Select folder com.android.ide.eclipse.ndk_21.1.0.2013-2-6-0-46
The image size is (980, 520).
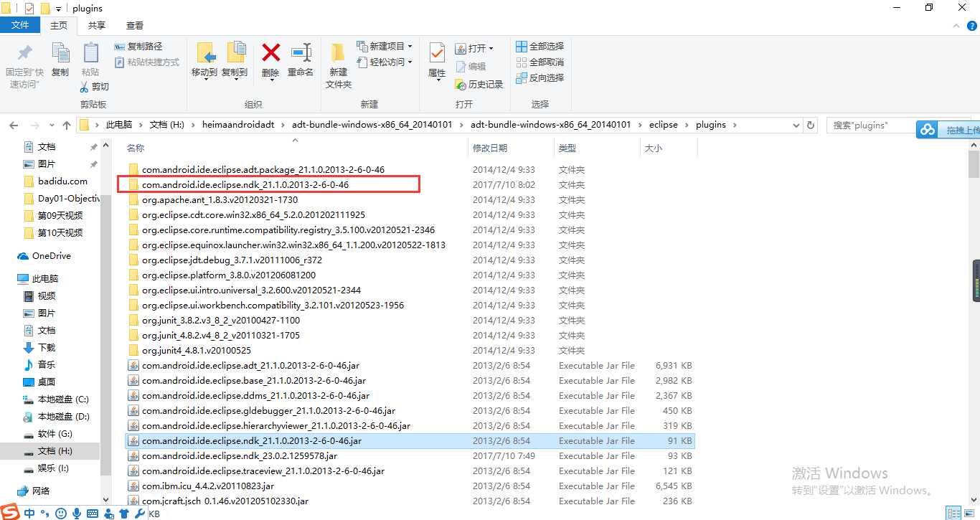click(245, 185)
